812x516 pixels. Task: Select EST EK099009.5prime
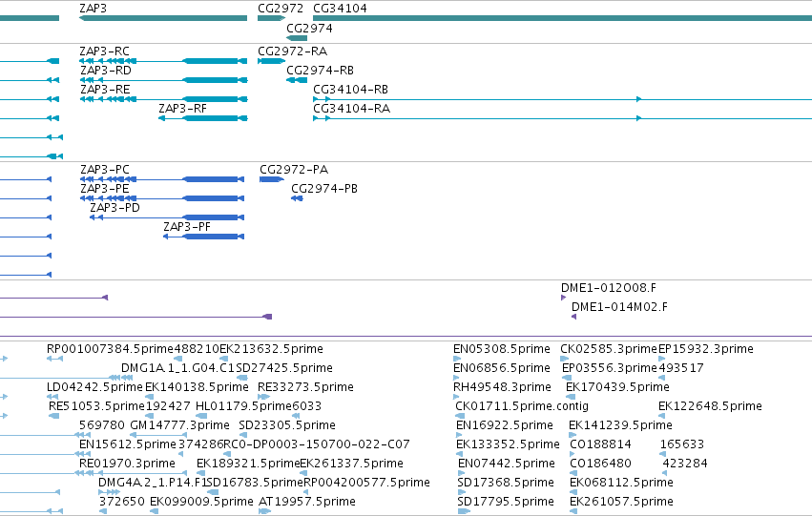click(201, 503)
